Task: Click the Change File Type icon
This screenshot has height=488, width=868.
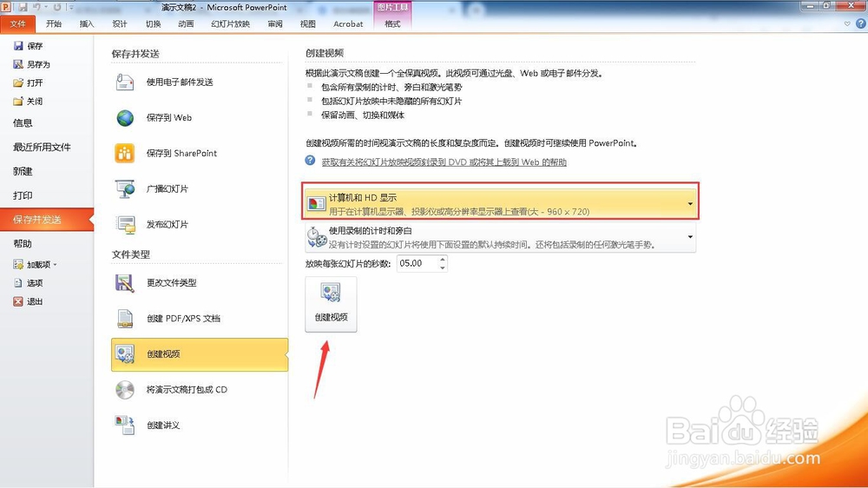Action: point(125,282)
